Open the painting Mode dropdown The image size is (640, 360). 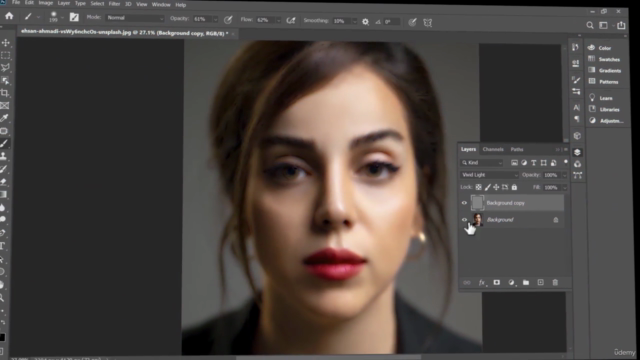(x=135, y=18)
